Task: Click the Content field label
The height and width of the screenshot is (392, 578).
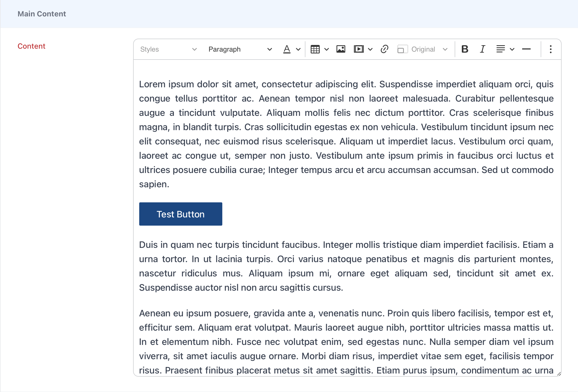Action: pos(31,46)
